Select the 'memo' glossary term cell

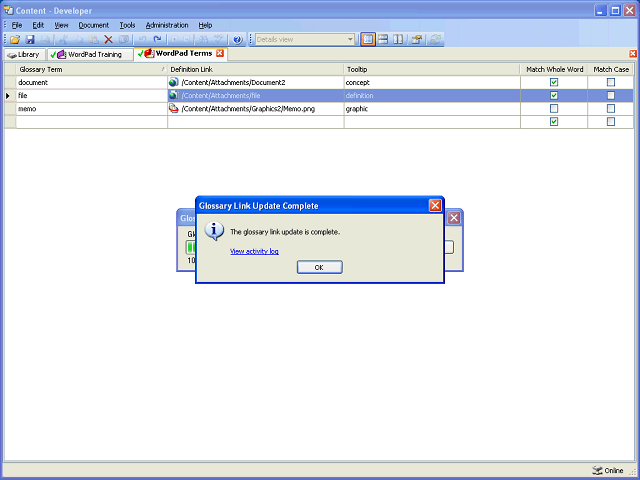pos(92,109)
